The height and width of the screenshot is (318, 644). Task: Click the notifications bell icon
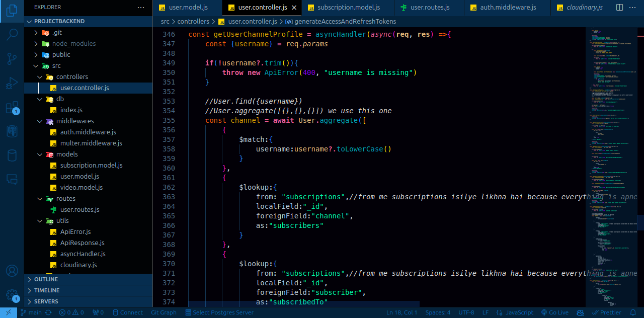[x=633, y=312]
